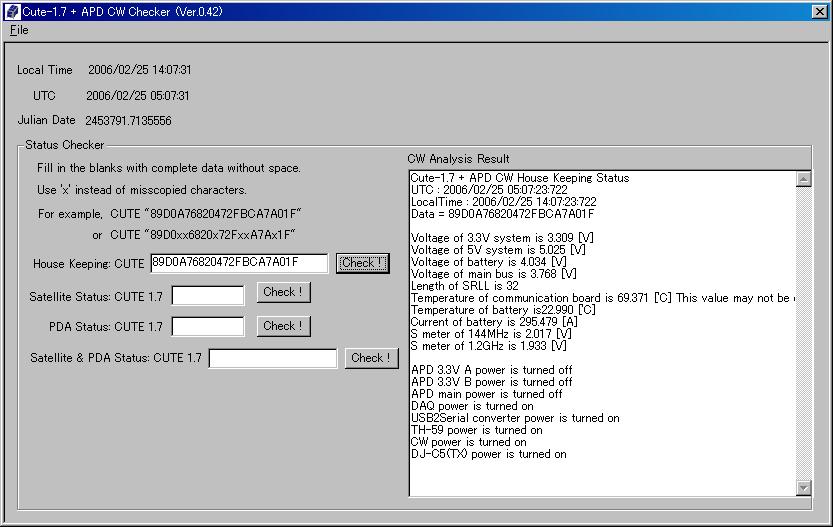Click the scroll up arrow in CW Analysis Result
This screenshot has height=527, width=833.
coord(803,179)
